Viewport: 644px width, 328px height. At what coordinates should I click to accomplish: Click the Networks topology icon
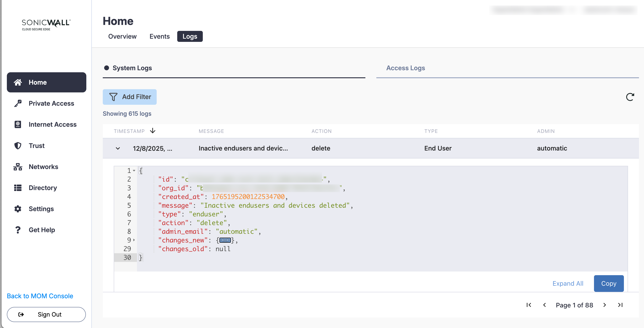pyautogui.click(x=18, y=167)
